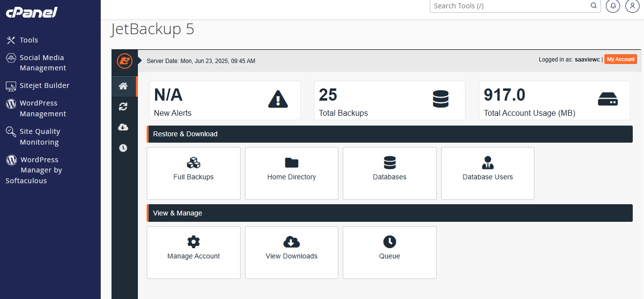Click the JetBackup 5 page title
This screenshot has height=299, width=644.
click(153, 29)
